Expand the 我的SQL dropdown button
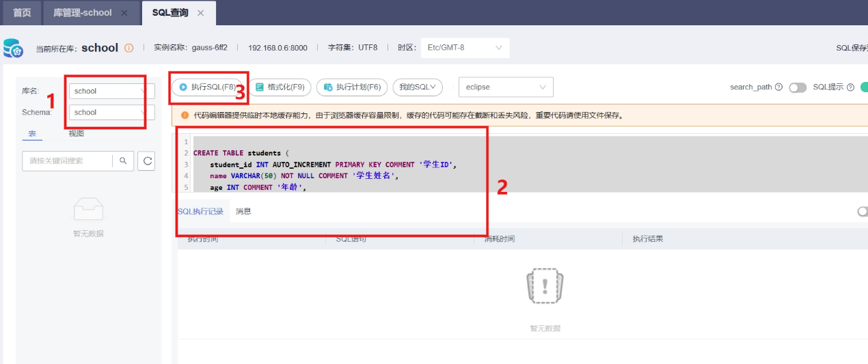This screenshot has height=364, width=868. (418, 87)
